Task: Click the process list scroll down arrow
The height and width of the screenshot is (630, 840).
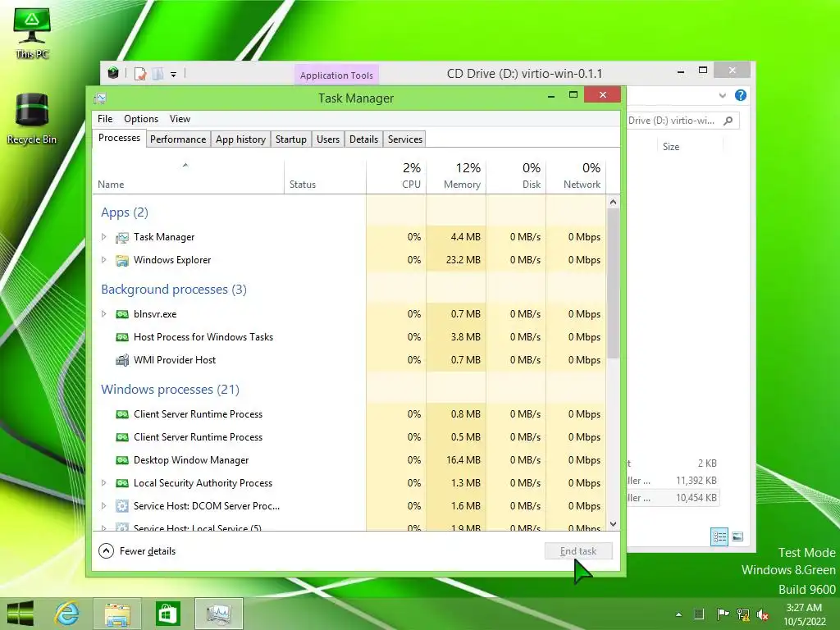Action: [613, 524]
